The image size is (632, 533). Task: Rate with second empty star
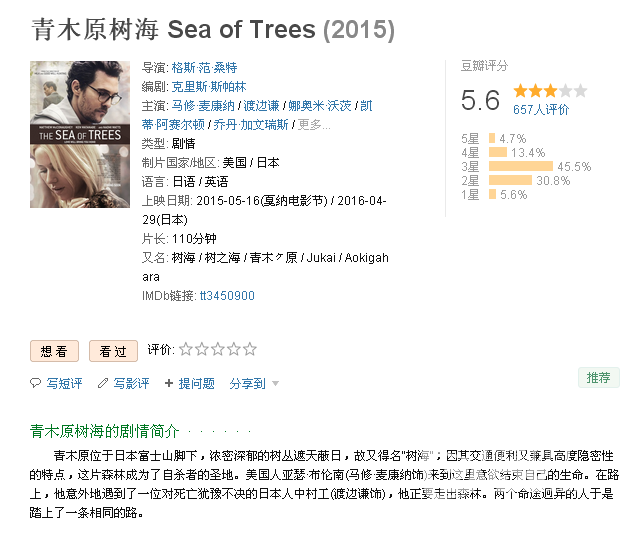202,349
